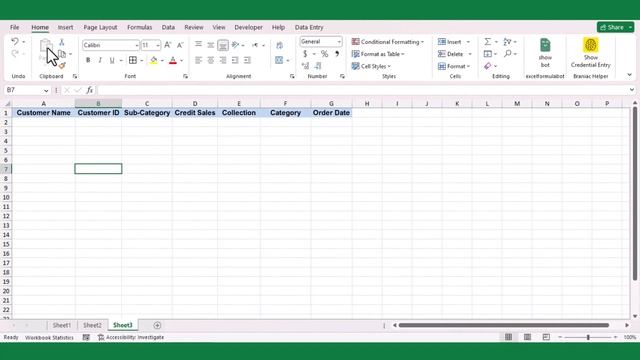
Task: Open the Calibri font name dropdown
Action: tap(137, 45)
